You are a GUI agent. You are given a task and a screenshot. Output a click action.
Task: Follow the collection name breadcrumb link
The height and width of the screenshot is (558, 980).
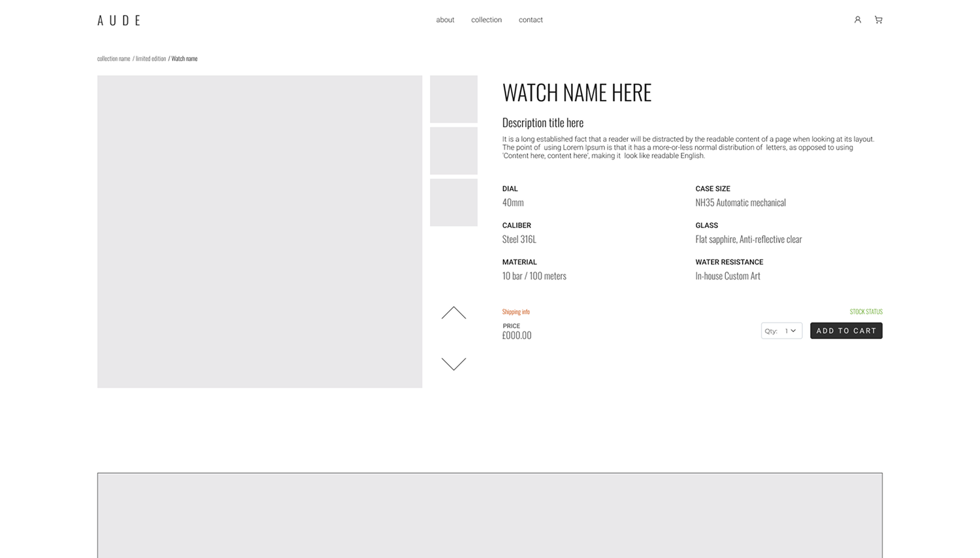coord(113,58)
